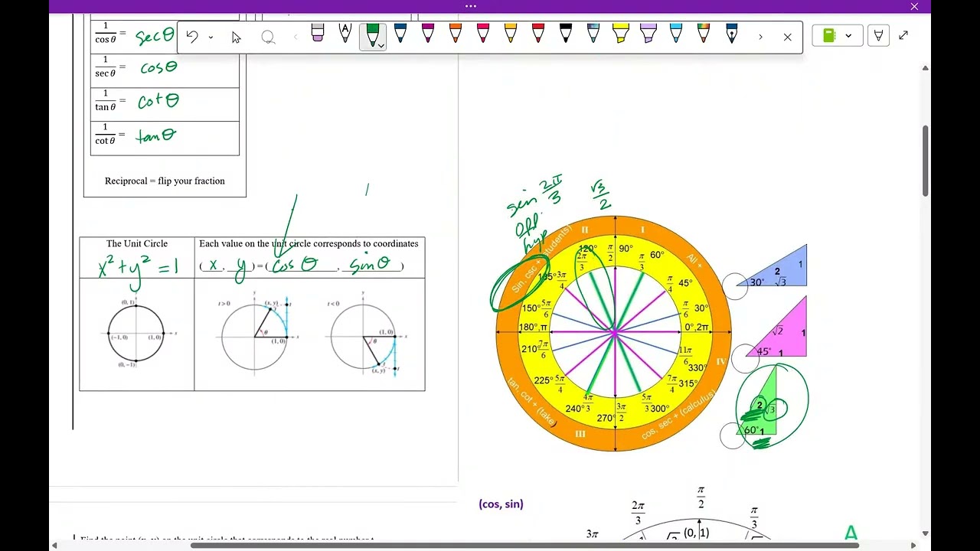Click the blue 30° triangle image

[771, 266]
